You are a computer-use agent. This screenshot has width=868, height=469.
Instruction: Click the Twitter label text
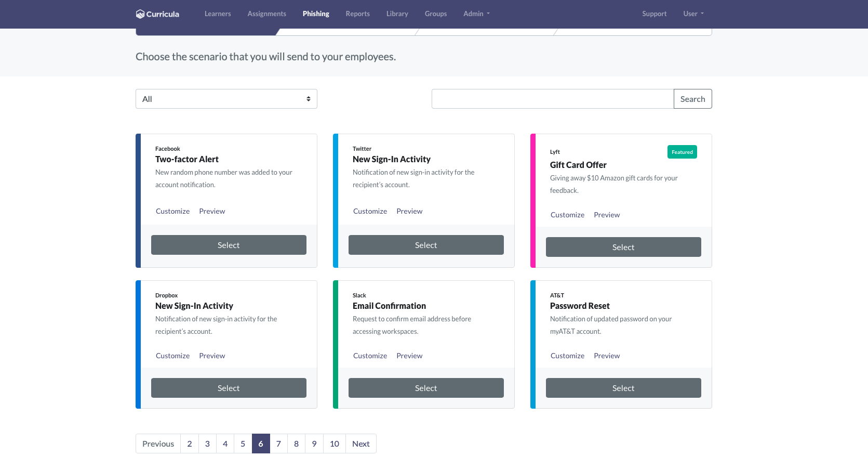pos(362,149)
